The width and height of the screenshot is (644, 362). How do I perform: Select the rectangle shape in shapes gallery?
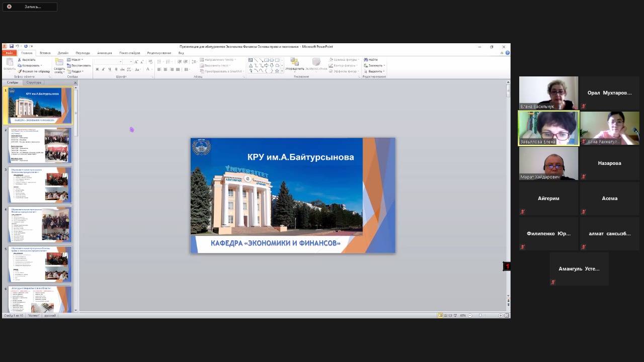[x=266, y=60]
